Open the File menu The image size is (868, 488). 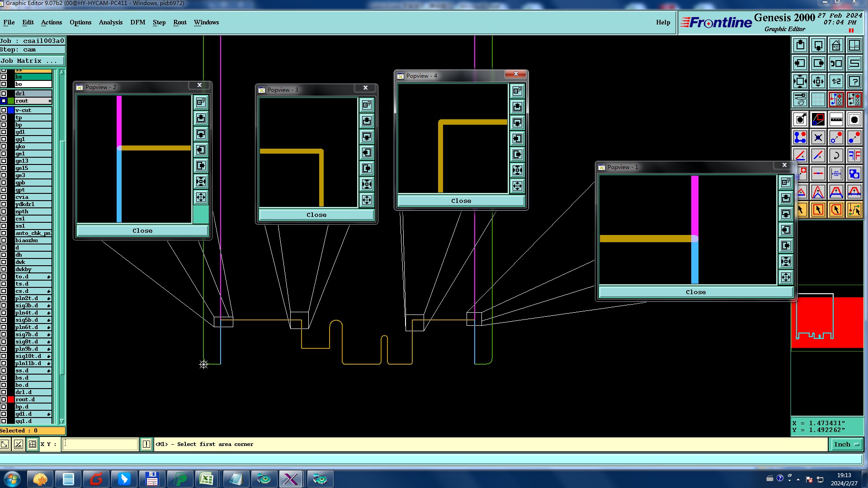pos(9,22)
